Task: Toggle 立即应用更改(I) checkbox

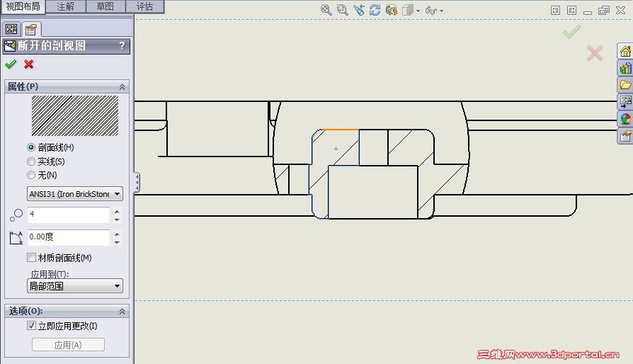Action: 31,326
